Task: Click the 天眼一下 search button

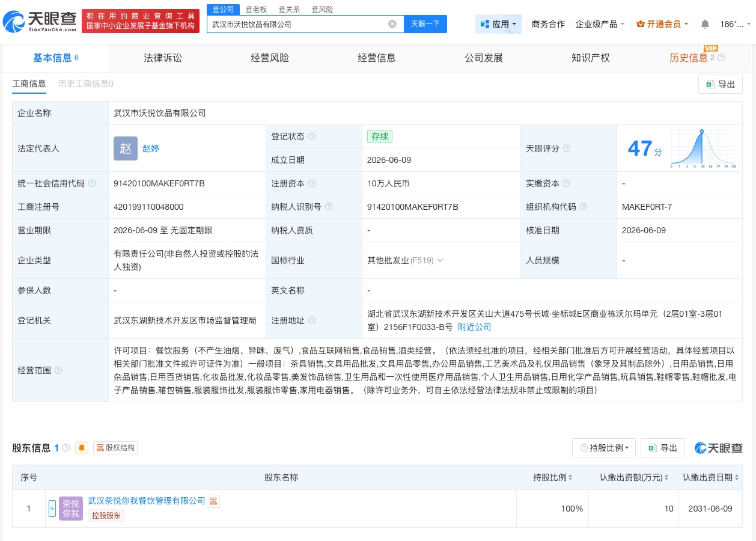Action: [x=425, y=24]
